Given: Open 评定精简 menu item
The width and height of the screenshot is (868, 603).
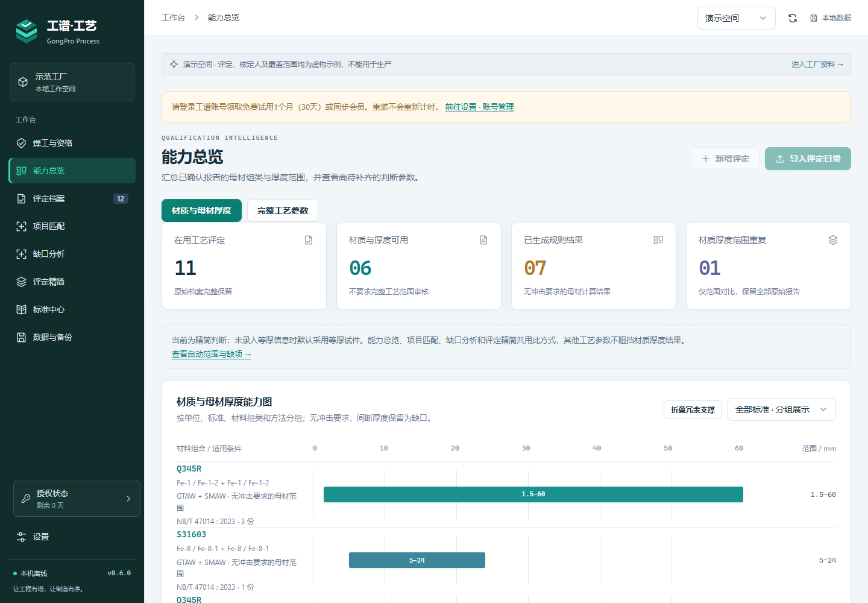Looking at the screenshot, I should tap(72, 282).
